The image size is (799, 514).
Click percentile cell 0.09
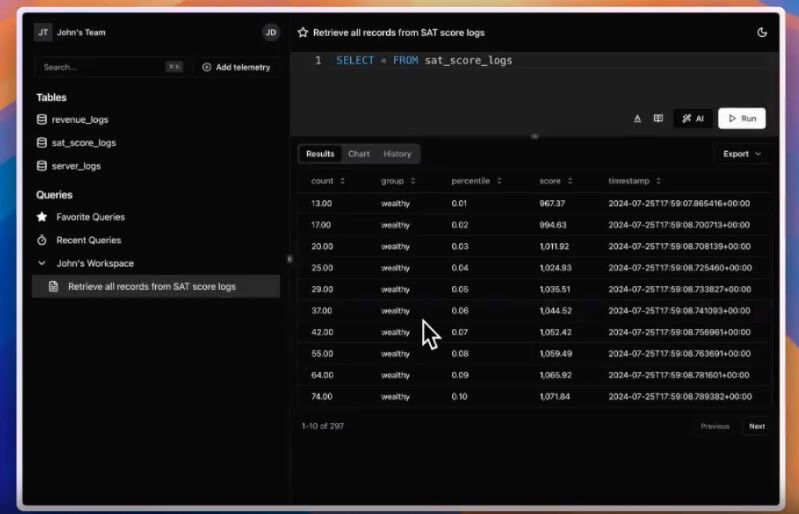pyautogui.click(x=460, y=375)
